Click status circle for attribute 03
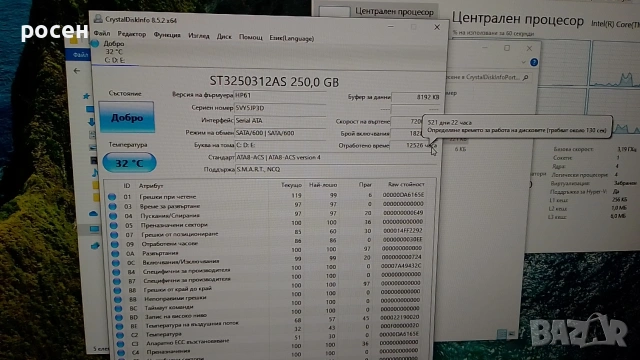 click(112, 206)
